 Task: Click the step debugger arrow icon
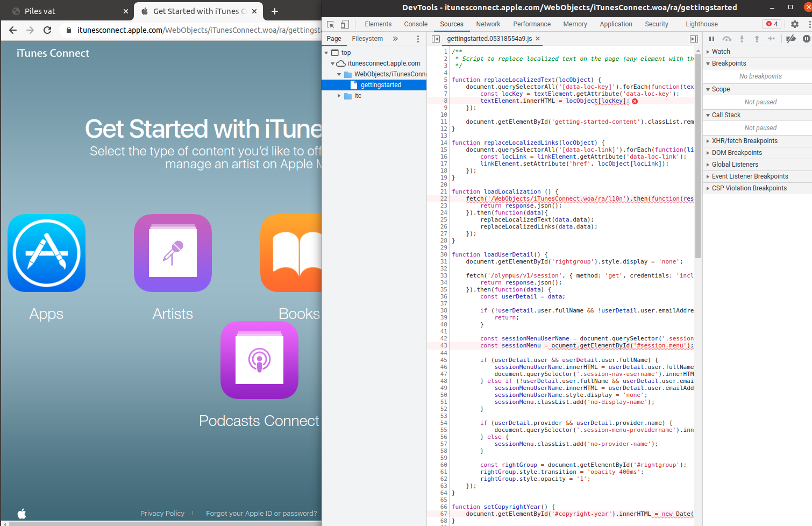772,39
